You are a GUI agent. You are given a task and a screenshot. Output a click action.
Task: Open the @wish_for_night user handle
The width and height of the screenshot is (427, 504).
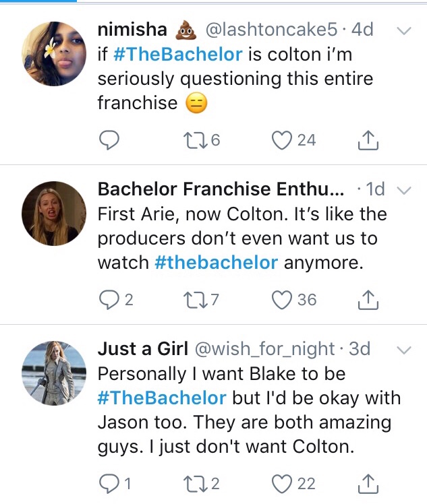(x=264, y=349)
